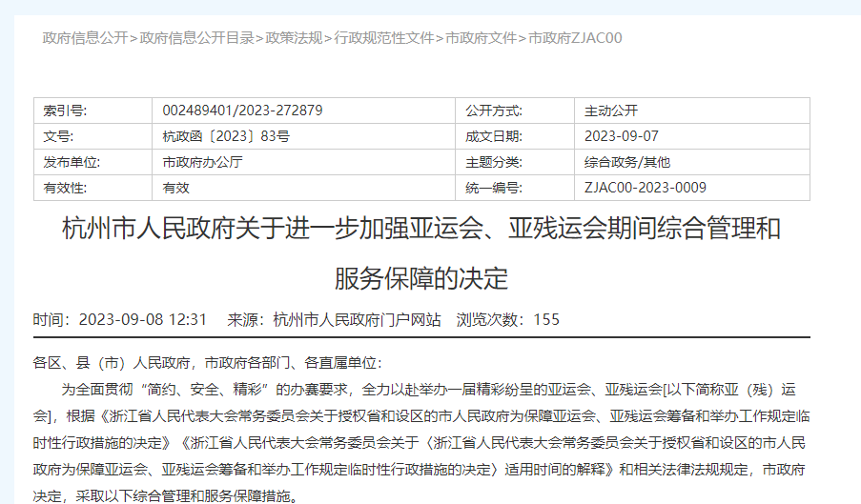Open 行政规范性文件 breadcrumb link

click(383, 38)
